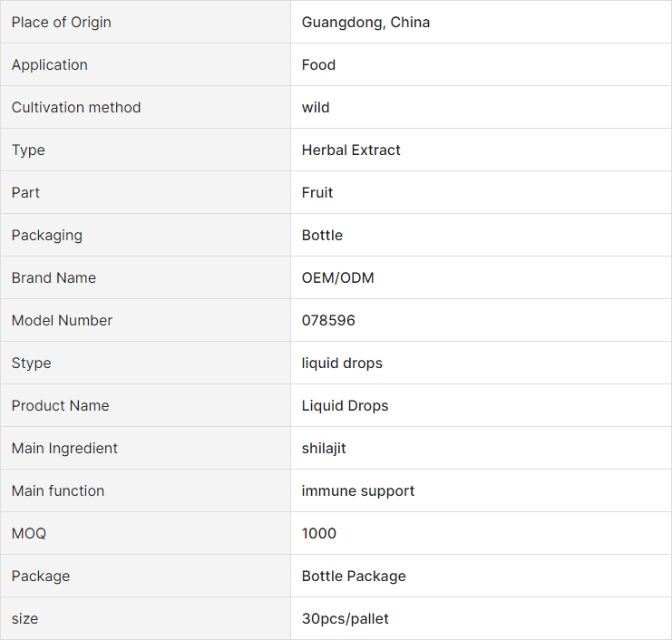Click the Main Ingredient label

[64, 448]
